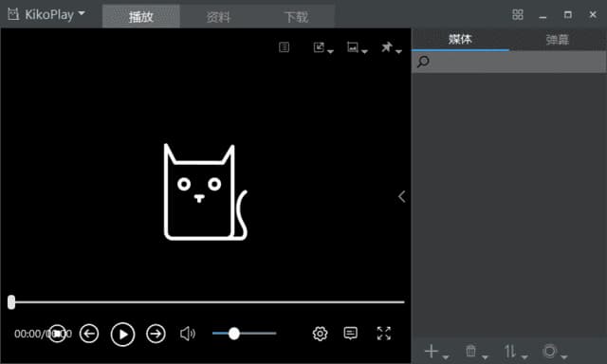Toggle the media info list icon
The width and height of the screenshot is (607, 364).
click(x=285, y=47)
